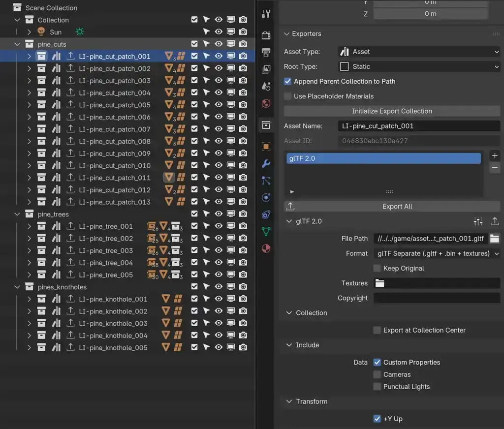Open the Format dropdown for glTF
This screenshot has width=504, height=429.
pyautogui.click(x=437, y=254)
